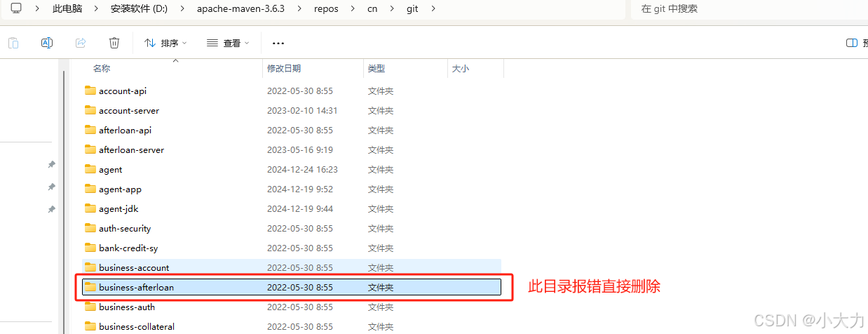Select the auth-security folder name
The image size is (868, 334).
(x=125, y=229)
